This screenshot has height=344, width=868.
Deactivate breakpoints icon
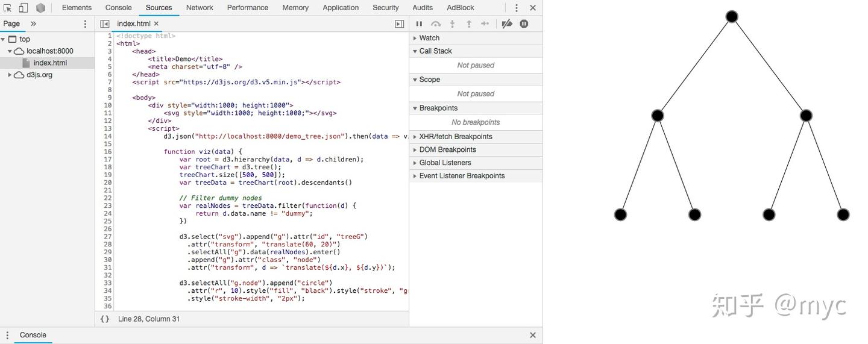pyautogui.click(x=507, y=24)
